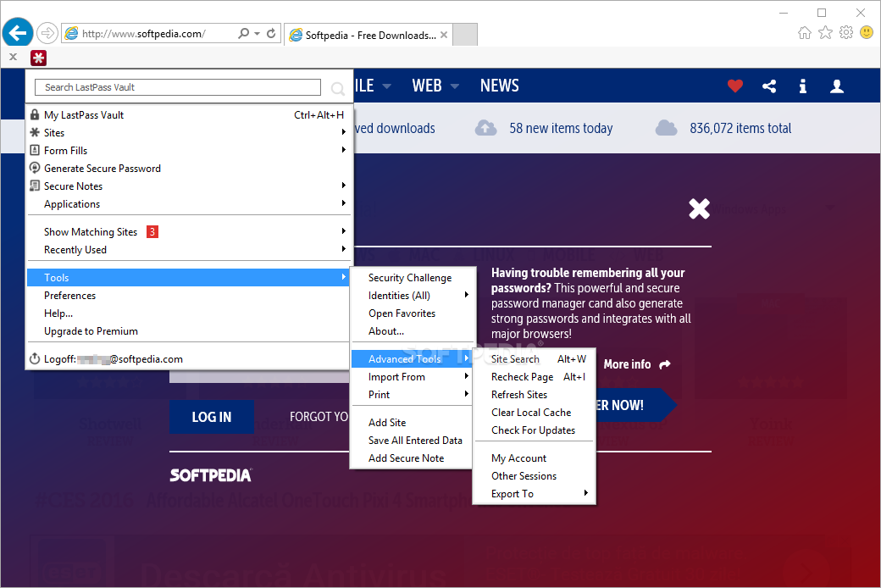Image resolution: width=881 pixels, height=588 pixels.
Task: Choose Add Secure Note
Action: pos(412,458)
